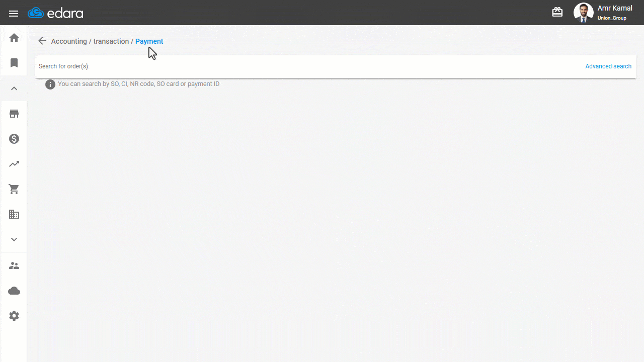Click the edara logo
644x362 pixels.
pyautogui.click(x=56, y=13)
